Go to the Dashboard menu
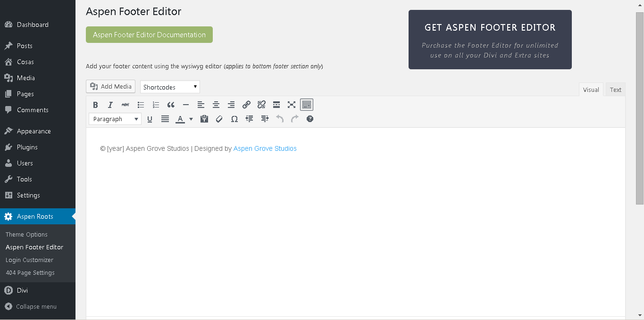The image size is (644, 320). point(38,25)
